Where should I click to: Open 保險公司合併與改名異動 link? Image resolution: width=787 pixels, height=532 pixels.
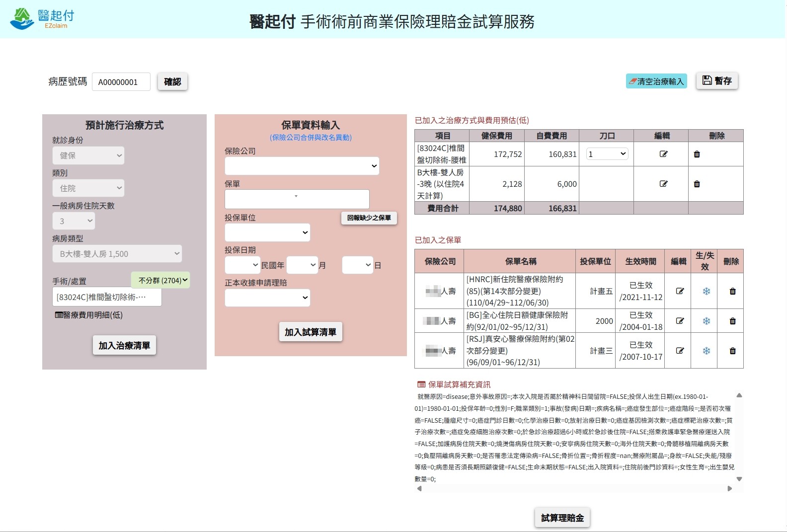[311, 137]
